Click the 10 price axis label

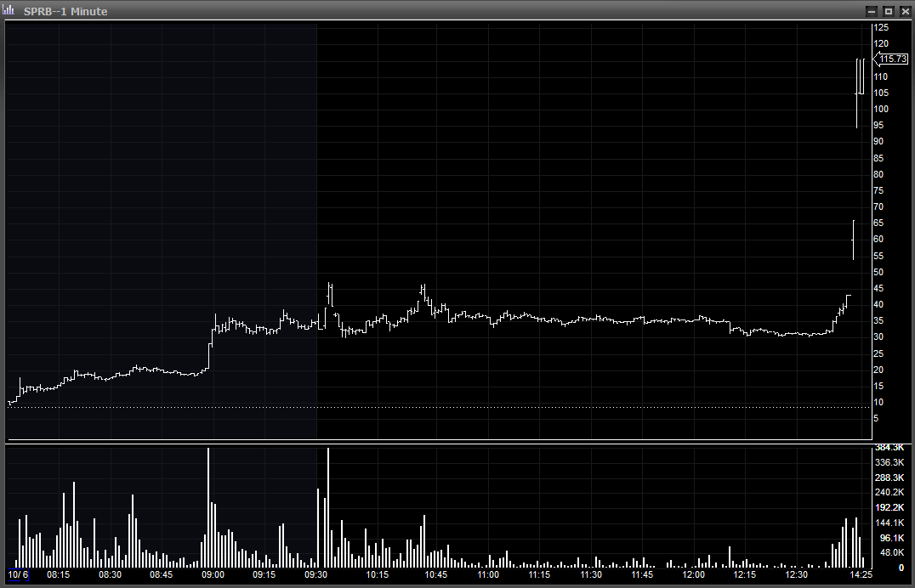(878, 403)
